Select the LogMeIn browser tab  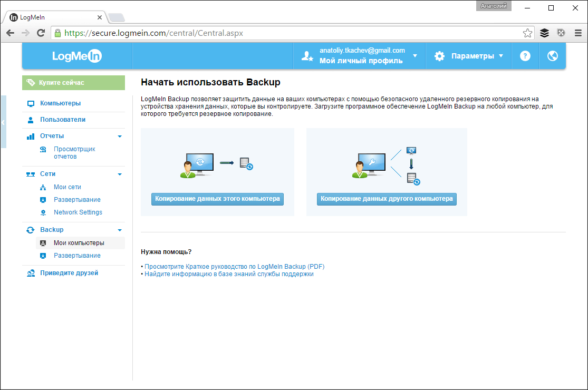54,17
